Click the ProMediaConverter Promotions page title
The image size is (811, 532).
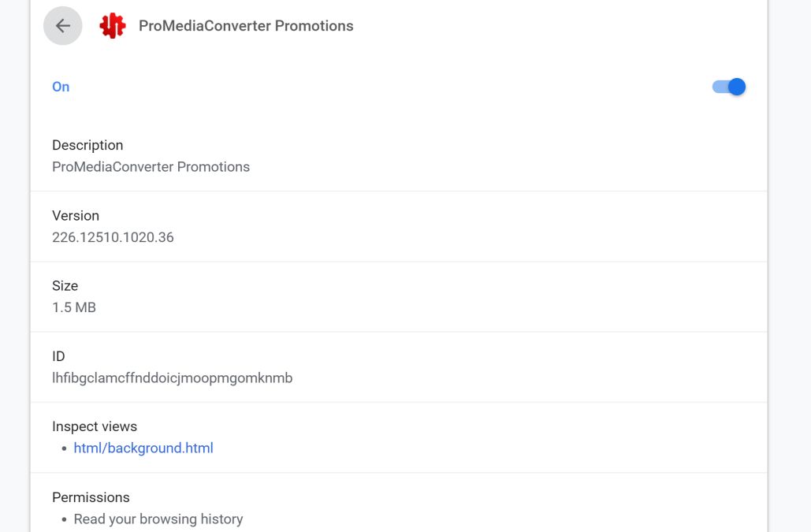pos(246,26)
